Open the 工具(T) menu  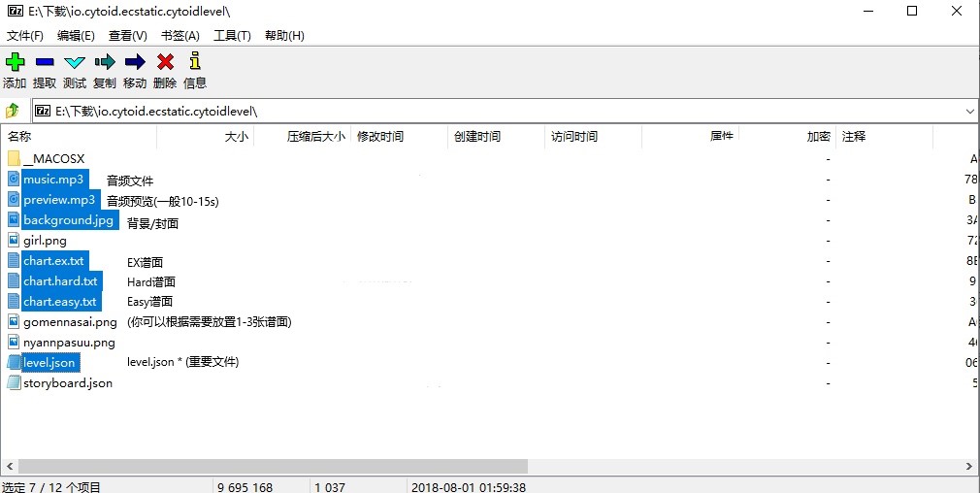[232, 36]
